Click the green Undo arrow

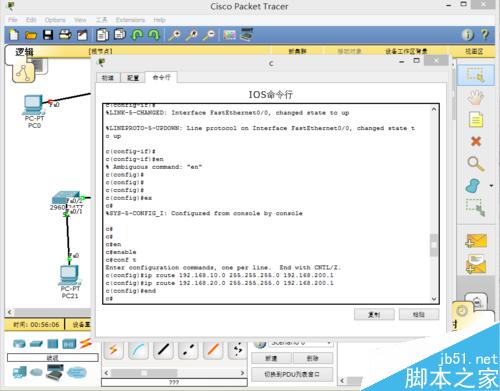137,34
